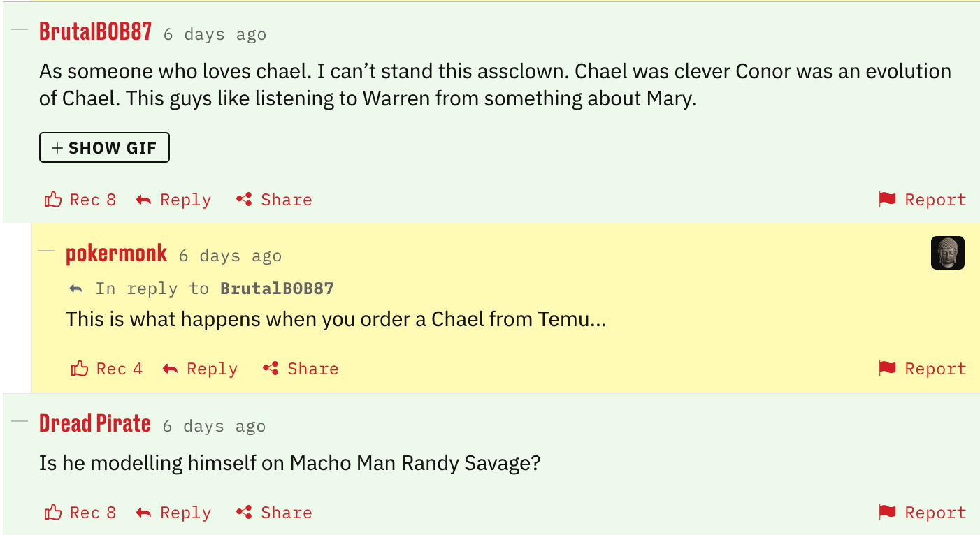Share pokermonk's reply
This screenshot has width=980, height=535.
tap(301, 369)
